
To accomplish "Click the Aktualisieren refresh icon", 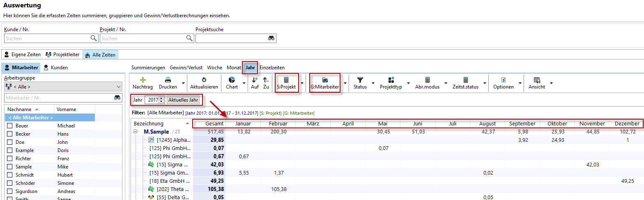I will (x=204, y=80).
